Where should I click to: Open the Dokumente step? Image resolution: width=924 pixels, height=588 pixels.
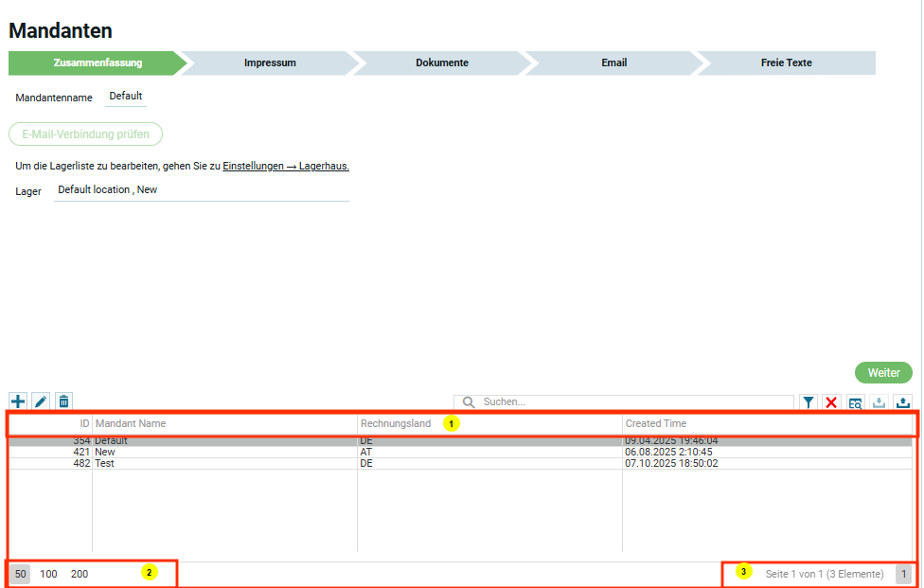(x=441, y=63)
